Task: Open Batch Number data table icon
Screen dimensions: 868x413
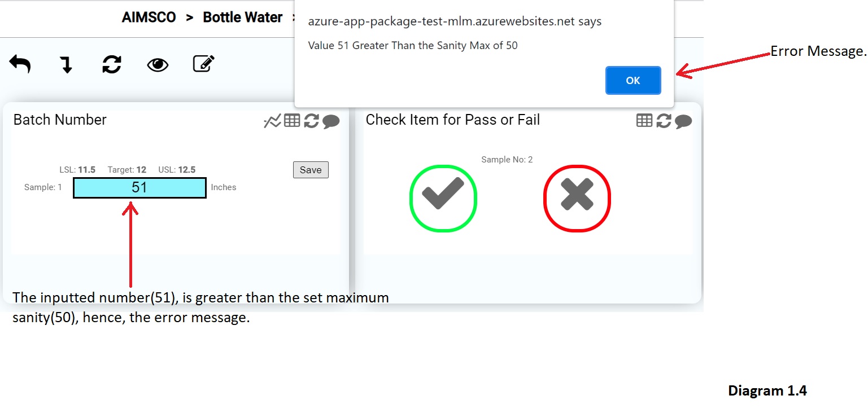Action: (292, 120)
